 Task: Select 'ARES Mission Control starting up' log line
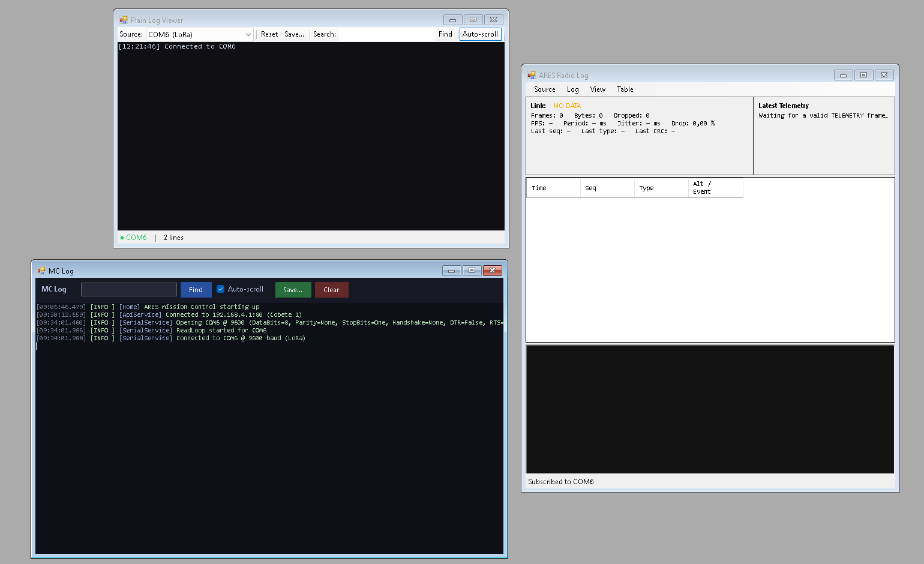click(148, 307)
